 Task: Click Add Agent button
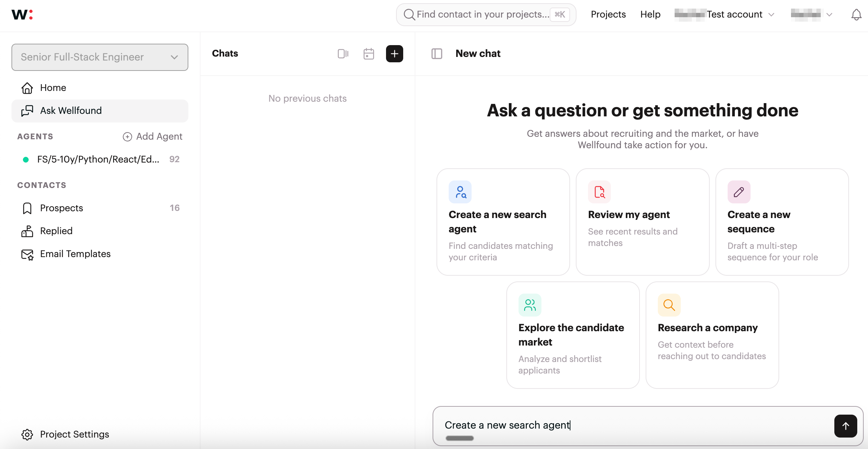[153, 136]
